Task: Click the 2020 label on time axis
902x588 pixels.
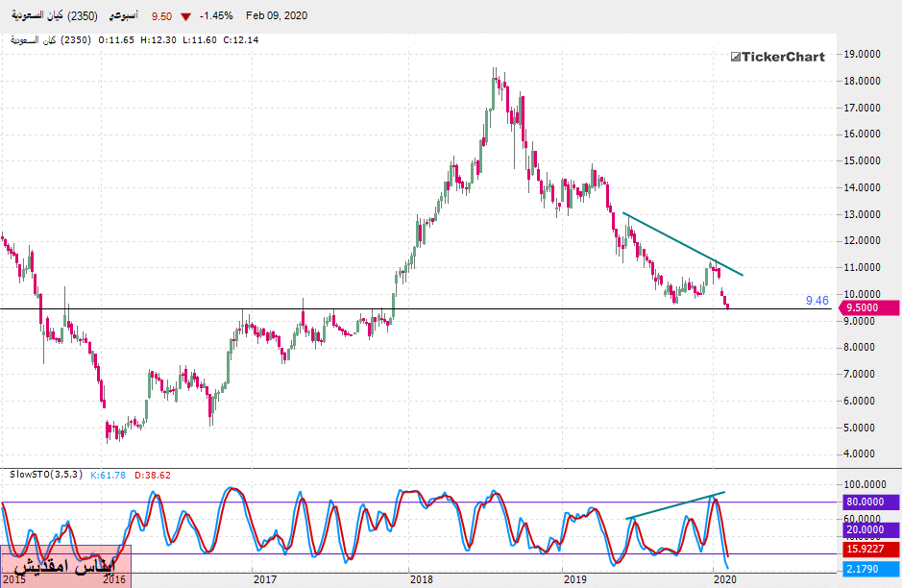Action: [x=725, y=579]
